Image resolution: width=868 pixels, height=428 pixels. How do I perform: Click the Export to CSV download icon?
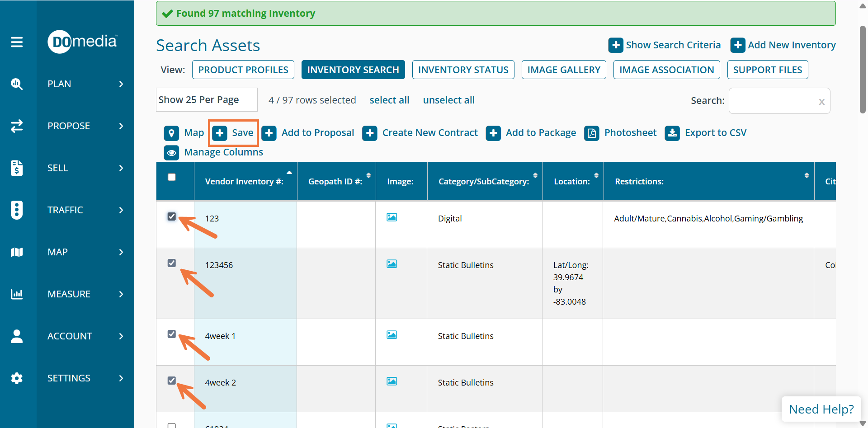pyautogui.click(x=672, y=133)
